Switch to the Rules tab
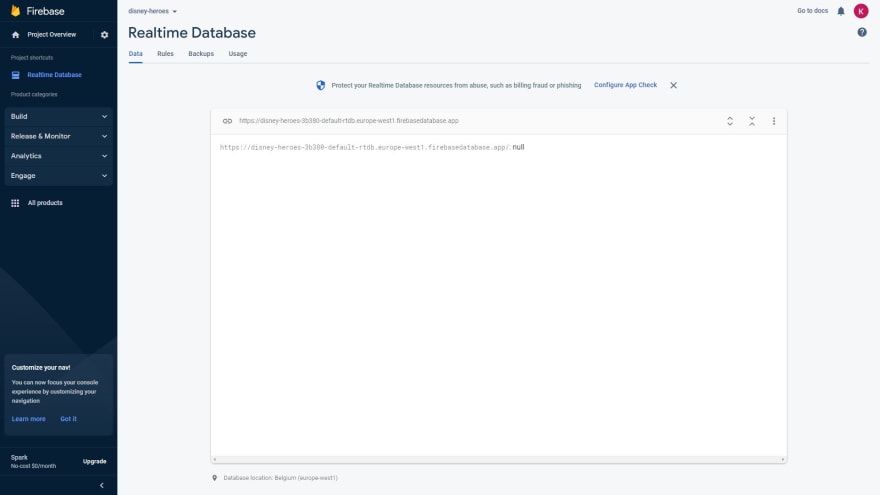880x495 pixels. click(165, 54)
